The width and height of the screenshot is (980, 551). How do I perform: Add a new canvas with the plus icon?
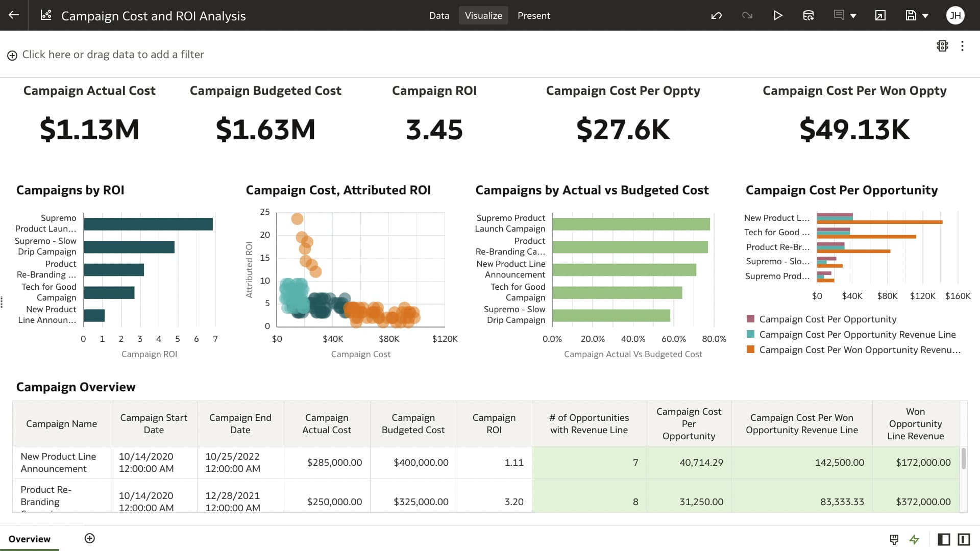coord(90,538)
